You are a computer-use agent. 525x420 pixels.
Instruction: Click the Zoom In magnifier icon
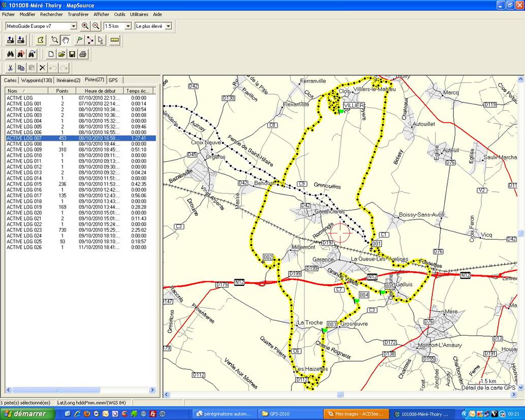click(85, 26)
